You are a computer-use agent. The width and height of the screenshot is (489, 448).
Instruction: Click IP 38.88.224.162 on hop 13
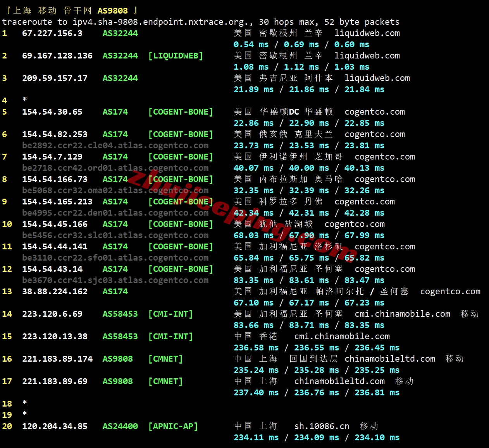(x=55, y=292)
